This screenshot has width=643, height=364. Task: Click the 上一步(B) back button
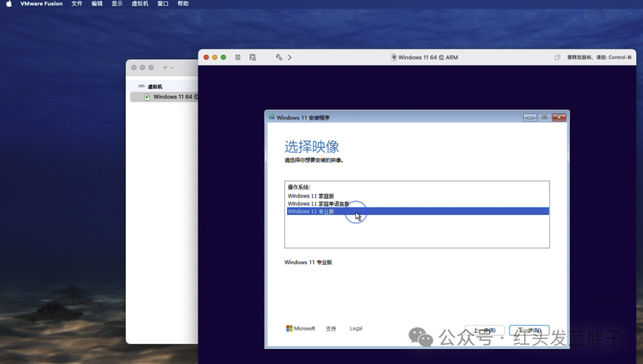[x=484, y=330]
